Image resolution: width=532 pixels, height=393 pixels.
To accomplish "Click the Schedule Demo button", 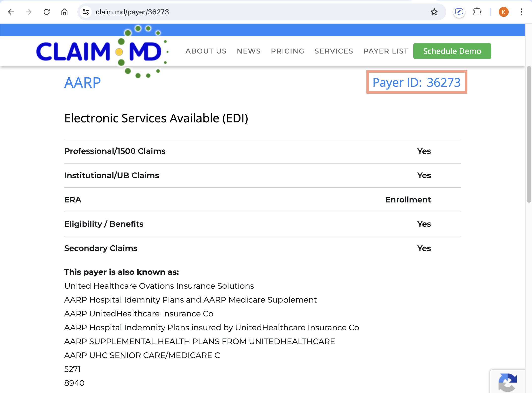I will point(452,51).
